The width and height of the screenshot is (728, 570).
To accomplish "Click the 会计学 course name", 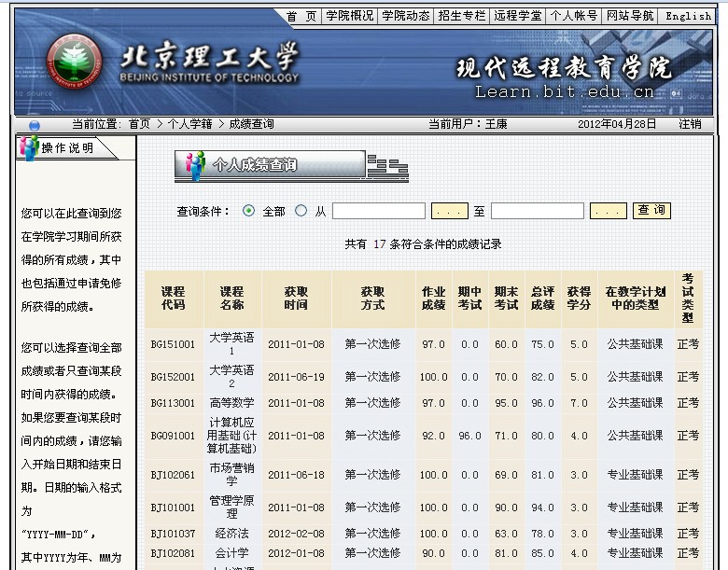I will click(x=231, y=553).
